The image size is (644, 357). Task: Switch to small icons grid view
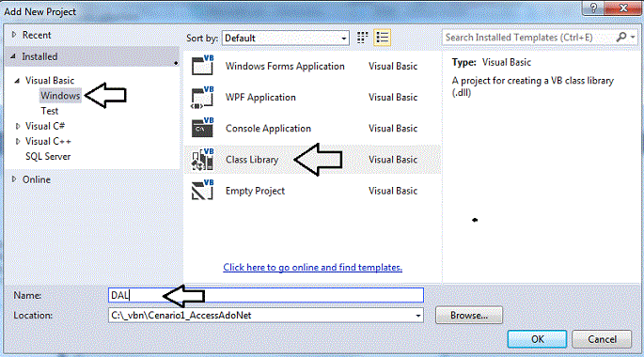coord(362,38)
